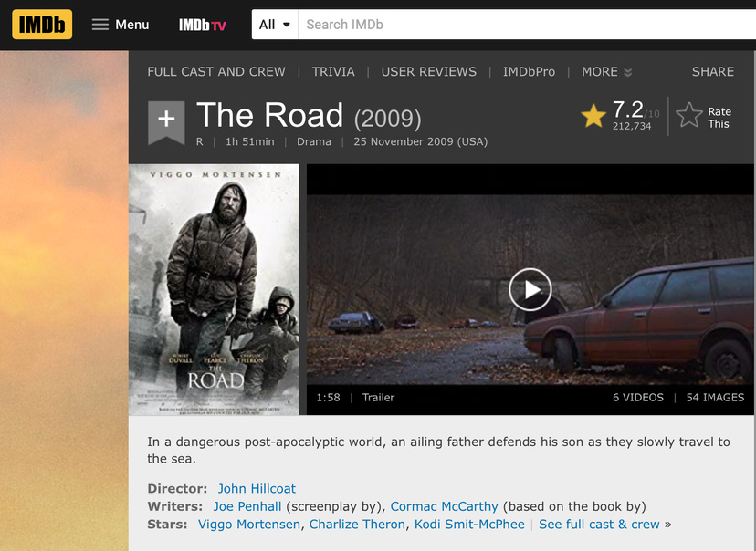Viewport: 756px width, 551px height.
Task: Expand the More menu
Action: [x=606, y=72]
